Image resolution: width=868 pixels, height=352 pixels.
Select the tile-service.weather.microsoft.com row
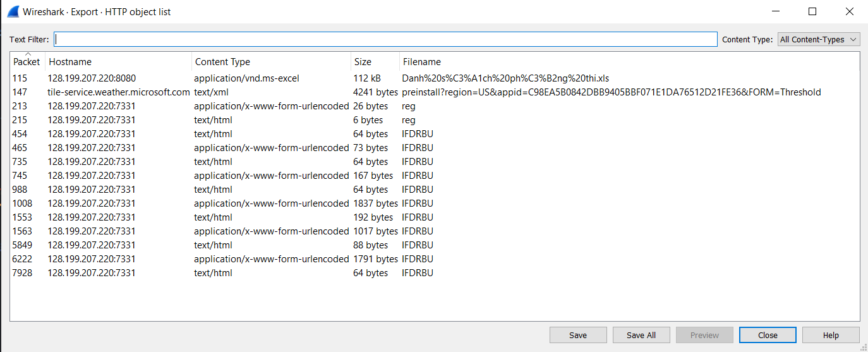pyautogui.click(x=435, y=92)
